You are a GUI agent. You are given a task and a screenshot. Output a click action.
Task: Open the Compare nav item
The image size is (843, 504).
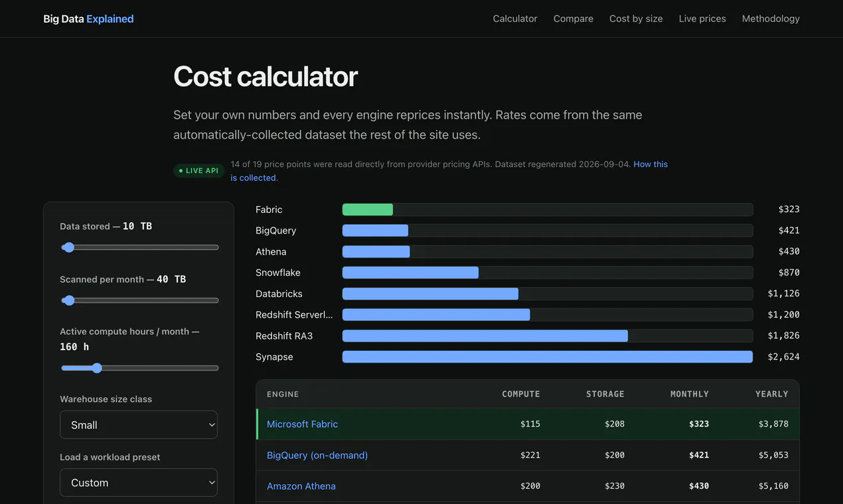click(x=574, y=19)
